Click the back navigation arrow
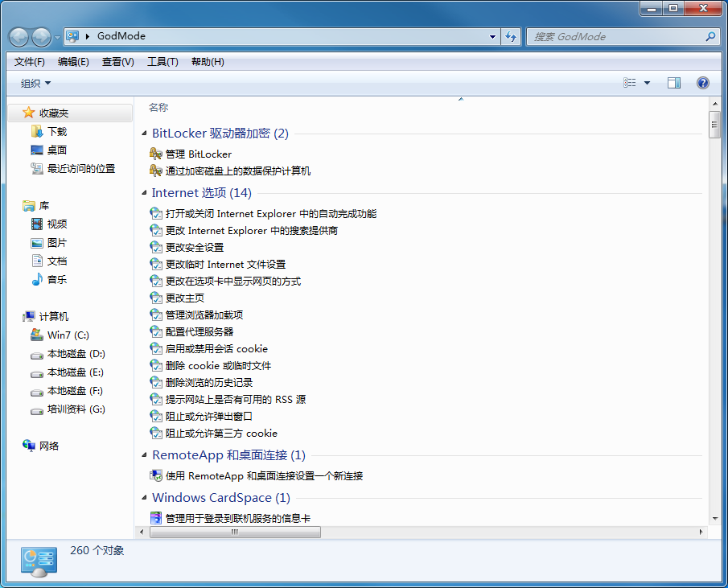 point(18,36)
